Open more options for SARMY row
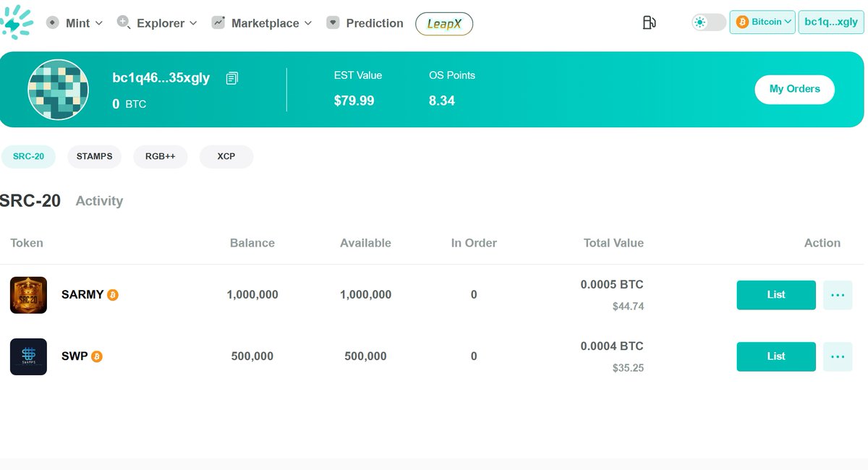The height and width of the screenshot is (470, 868). pos(838,295)
